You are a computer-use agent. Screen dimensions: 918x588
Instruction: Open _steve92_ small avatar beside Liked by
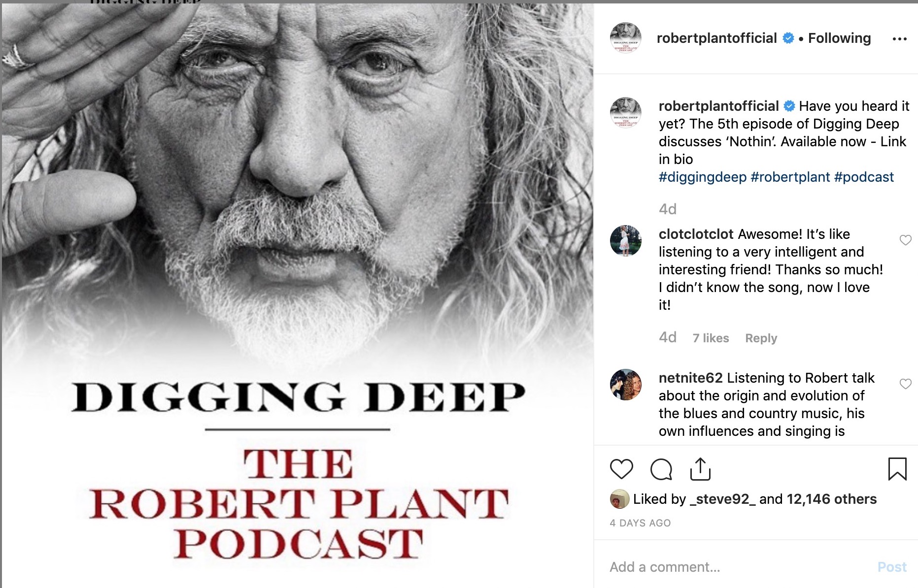tap(619, 499)
